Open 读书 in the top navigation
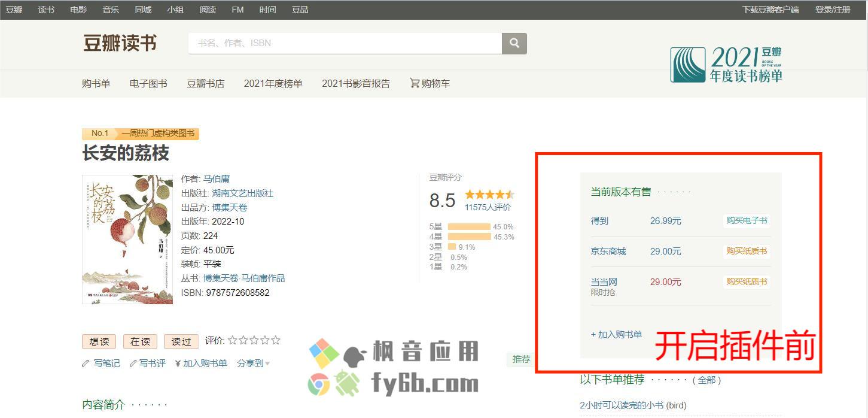Image resolution: width=868 pixels, height=418 pixels. tap(46, 10)
